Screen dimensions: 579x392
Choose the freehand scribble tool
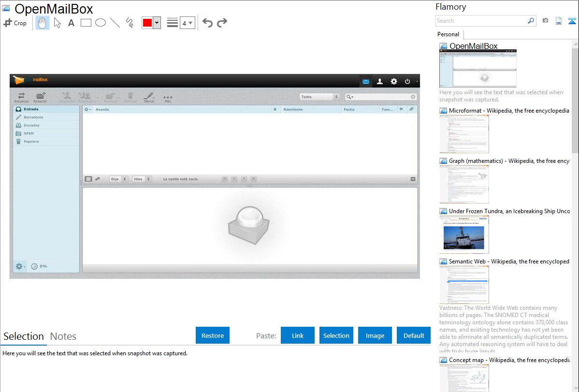point(130,23)
